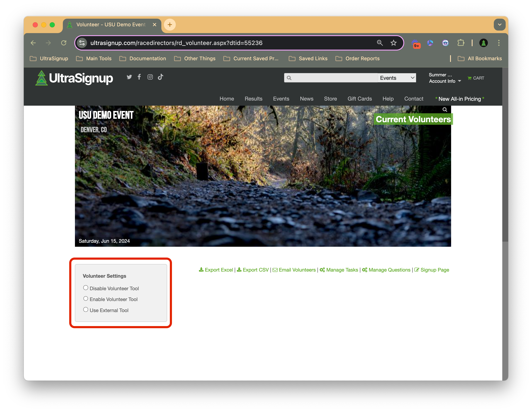The image size is (532, 412).
Task: Open the Signup Page link
Action: point(432,270)
